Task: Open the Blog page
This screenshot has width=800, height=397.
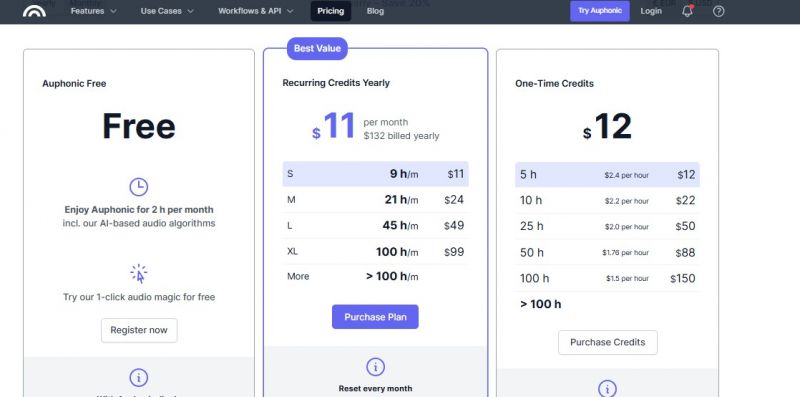Action: [x=375, y=11]
